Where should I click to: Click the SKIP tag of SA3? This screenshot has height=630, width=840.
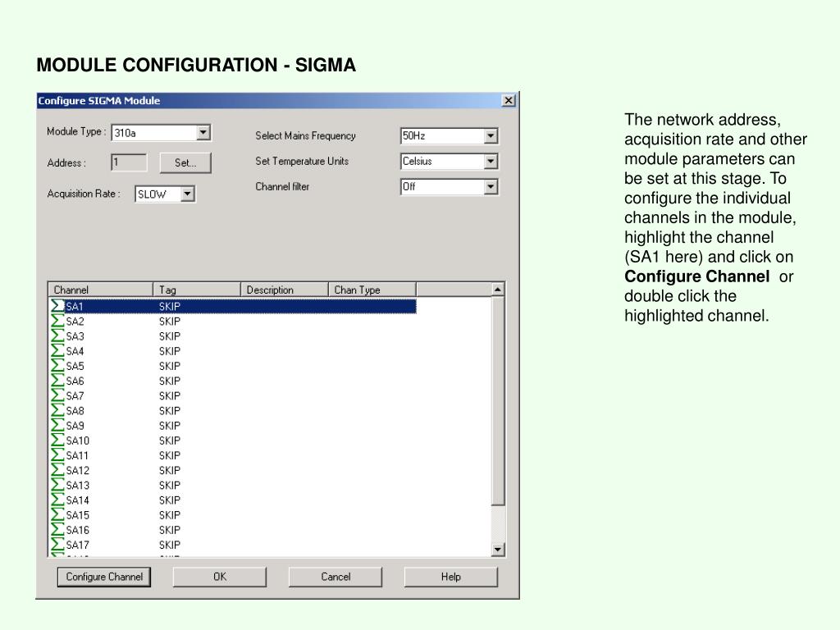(x=169, y=336)
